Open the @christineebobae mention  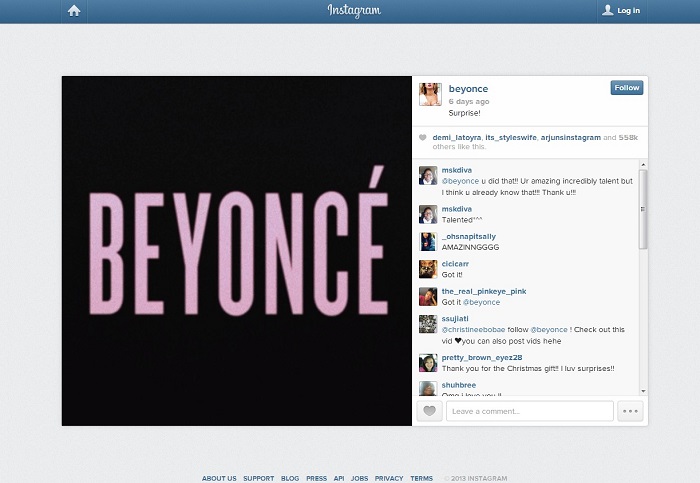(x=473, y=330)
